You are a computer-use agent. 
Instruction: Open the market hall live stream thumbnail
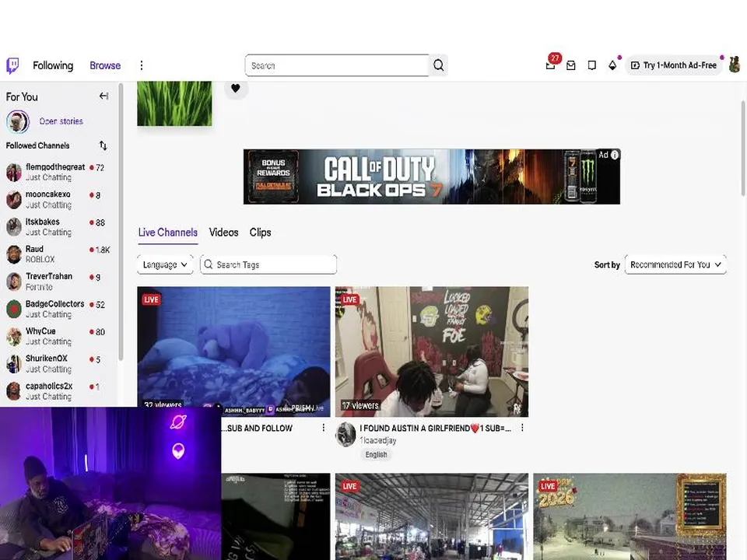click(x=432, y=516)
